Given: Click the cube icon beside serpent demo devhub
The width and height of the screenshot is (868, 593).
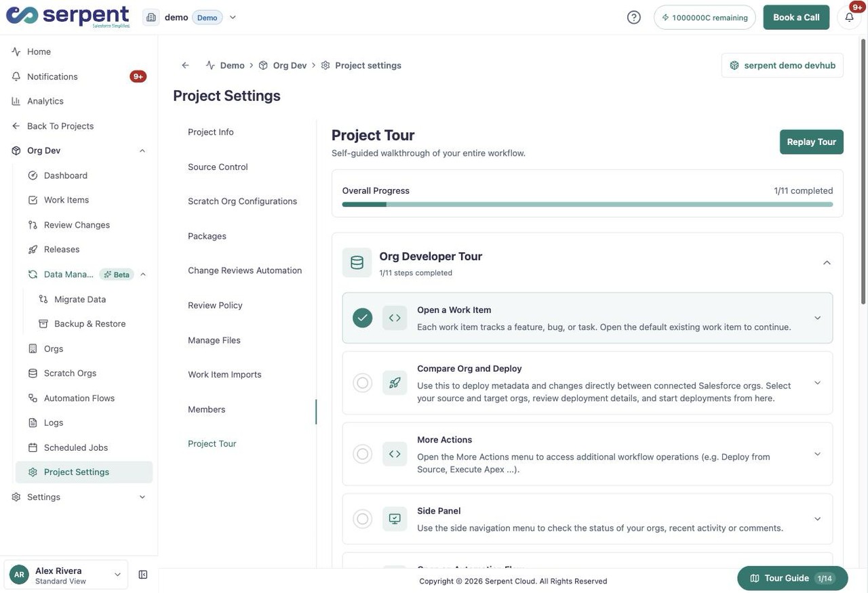Looking at the screenshot, I should (734, 65).
